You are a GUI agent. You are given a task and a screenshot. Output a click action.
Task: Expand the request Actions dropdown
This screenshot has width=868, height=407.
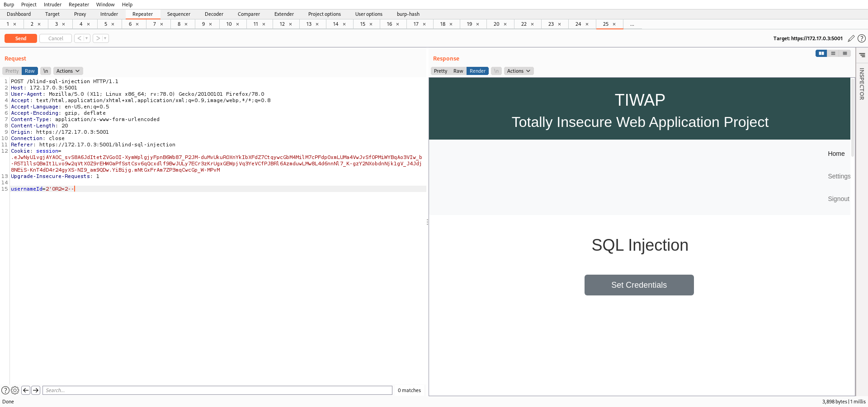pos(68,71)
